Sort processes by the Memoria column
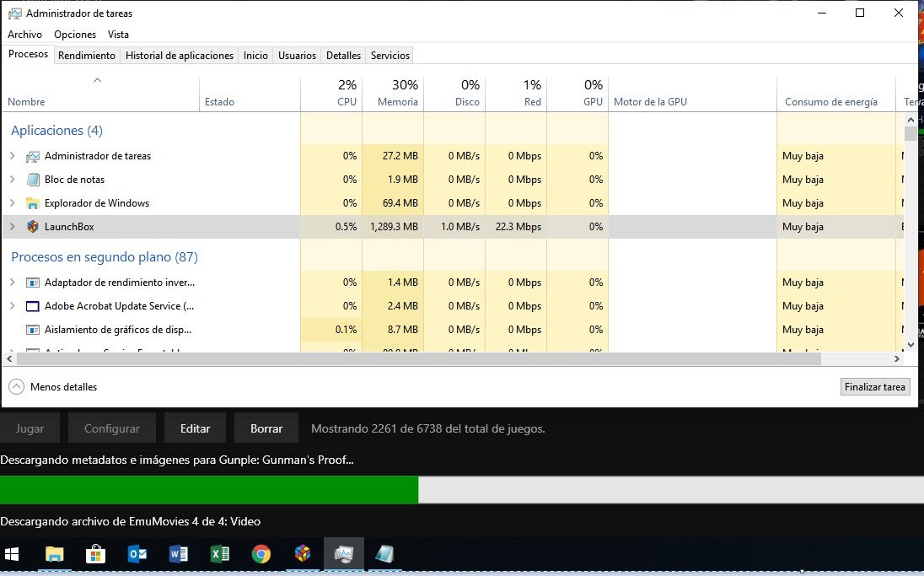Screen dimensions: 924x576 pyautogui.click(x=393, y=94)
